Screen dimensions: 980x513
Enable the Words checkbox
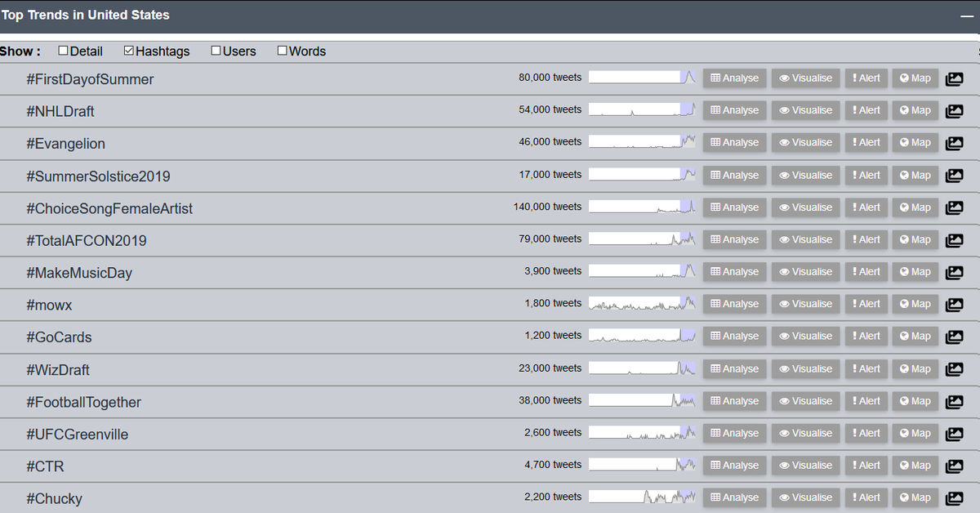282,51
